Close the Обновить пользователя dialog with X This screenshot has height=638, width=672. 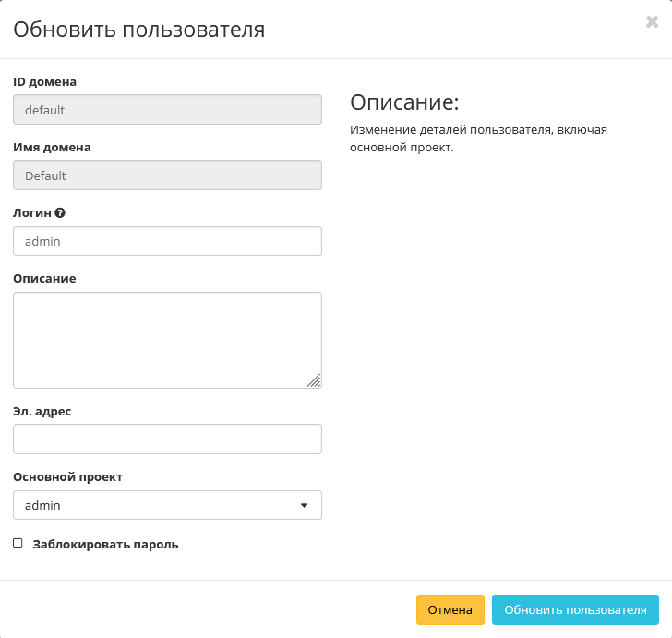[x=652, y=22]
